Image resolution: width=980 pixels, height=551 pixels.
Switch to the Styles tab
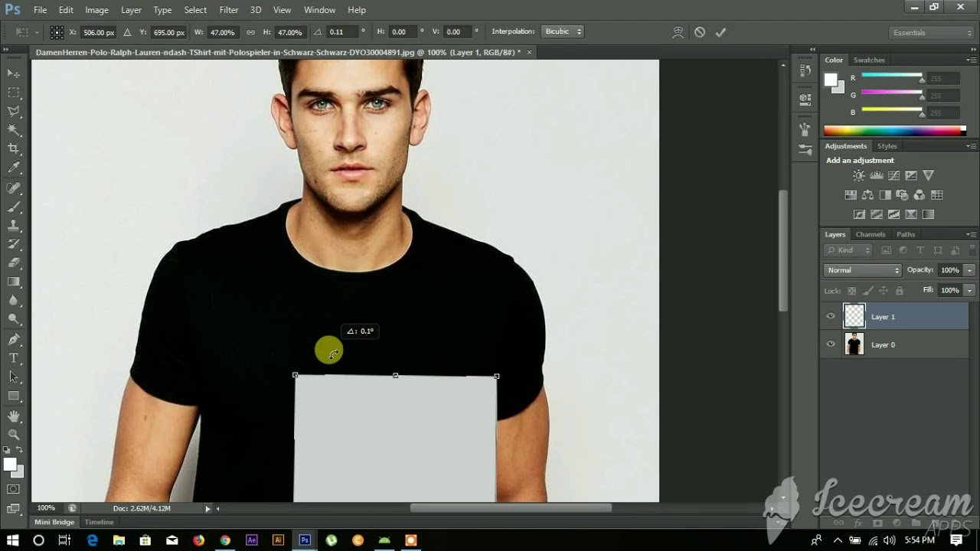coord(887,146)
